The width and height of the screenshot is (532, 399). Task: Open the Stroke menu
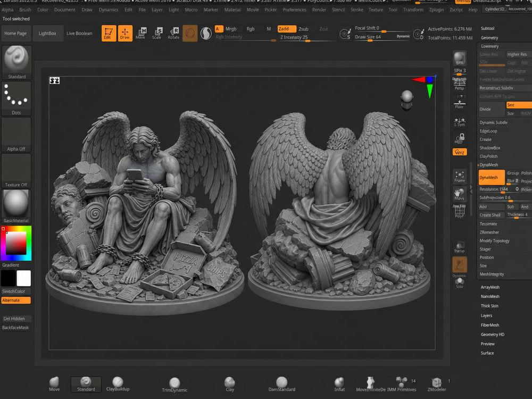pos(356,10)
